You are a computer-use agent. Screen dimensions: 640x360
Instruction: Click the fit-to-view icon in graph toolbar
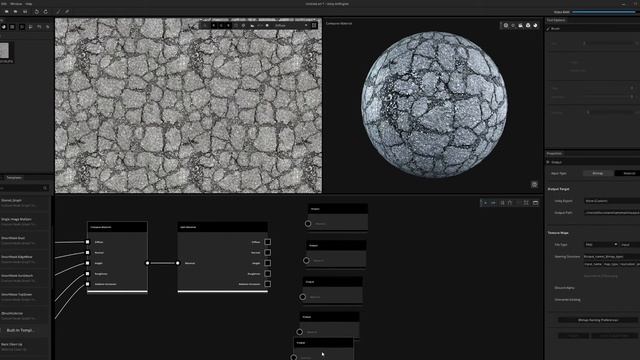(x=526, y=203)
